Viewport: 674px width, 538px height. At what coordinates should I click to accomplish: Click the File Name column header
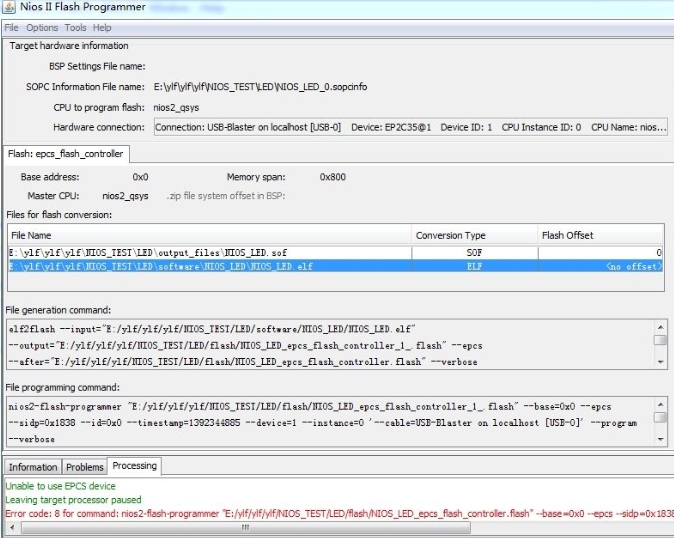click(210, 235)
